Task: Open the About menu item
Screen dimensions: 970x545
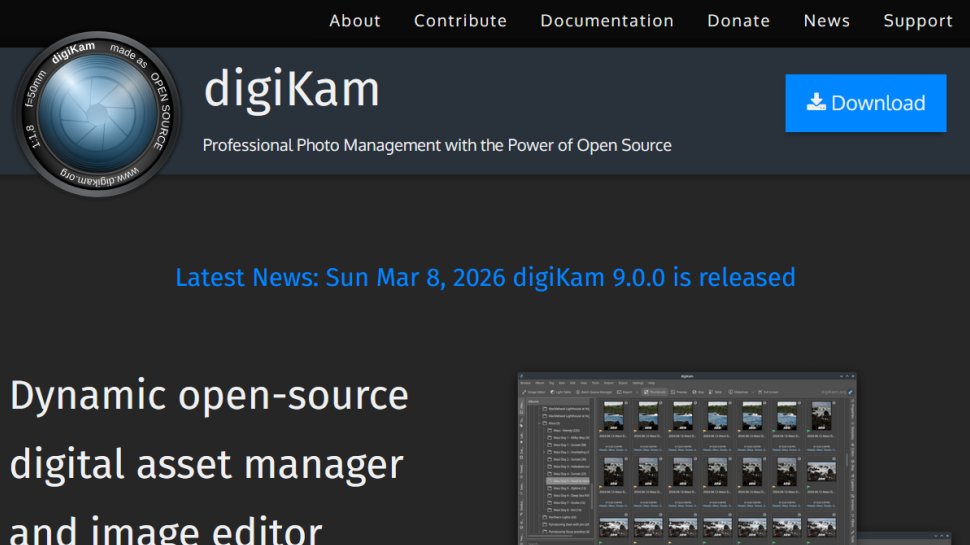Action: pos(354,21)
